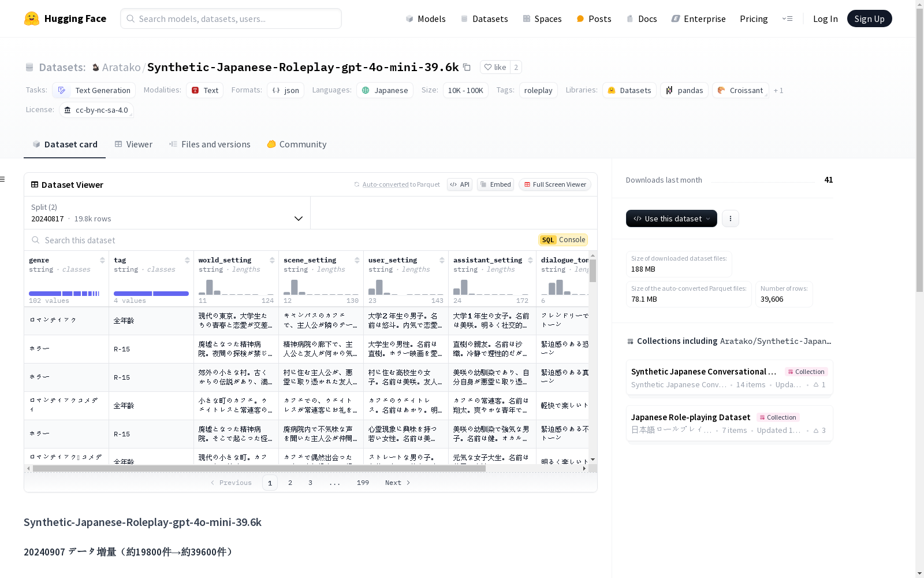Open the more navigation menu icon

coord(787,18)
